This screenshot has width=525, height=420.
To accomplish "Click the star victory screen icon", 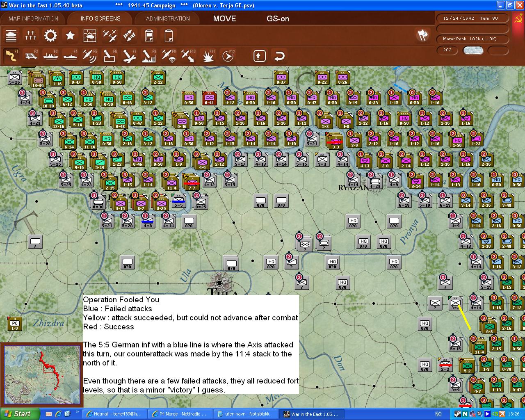I will [70, 36].
